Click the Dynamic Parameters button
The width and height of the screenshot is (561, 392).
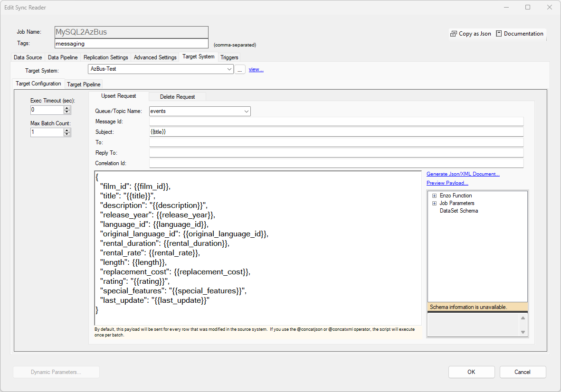pos(56,372)
